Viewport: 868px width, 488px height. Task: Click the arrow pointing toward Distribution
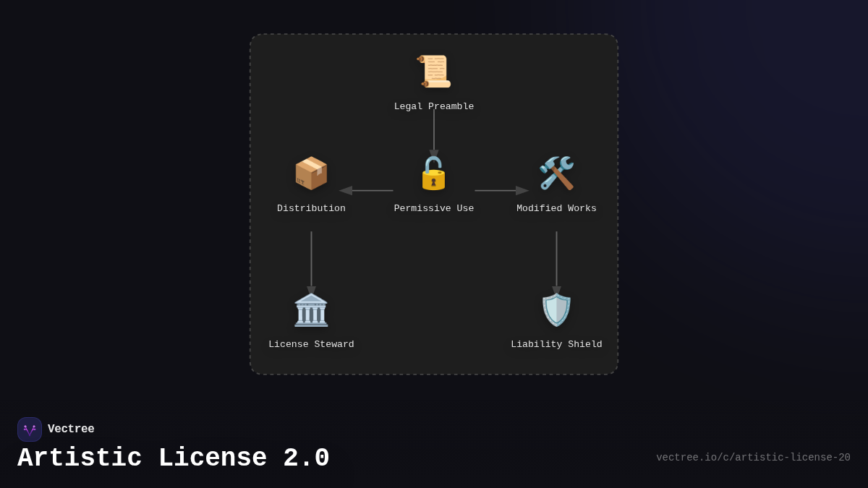365,190
